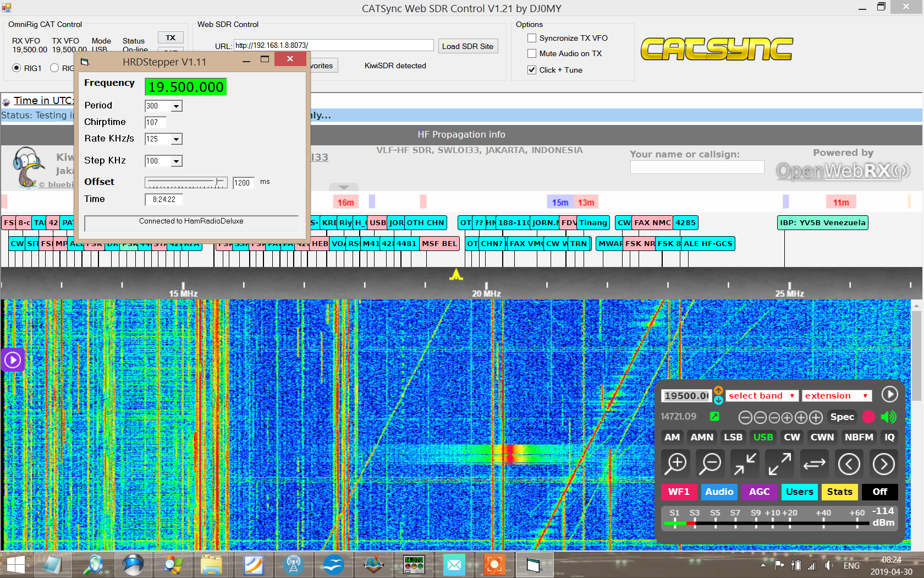Uncheck the Click + Tune checkbox
The image size is (924, 578).
(532, 70)
